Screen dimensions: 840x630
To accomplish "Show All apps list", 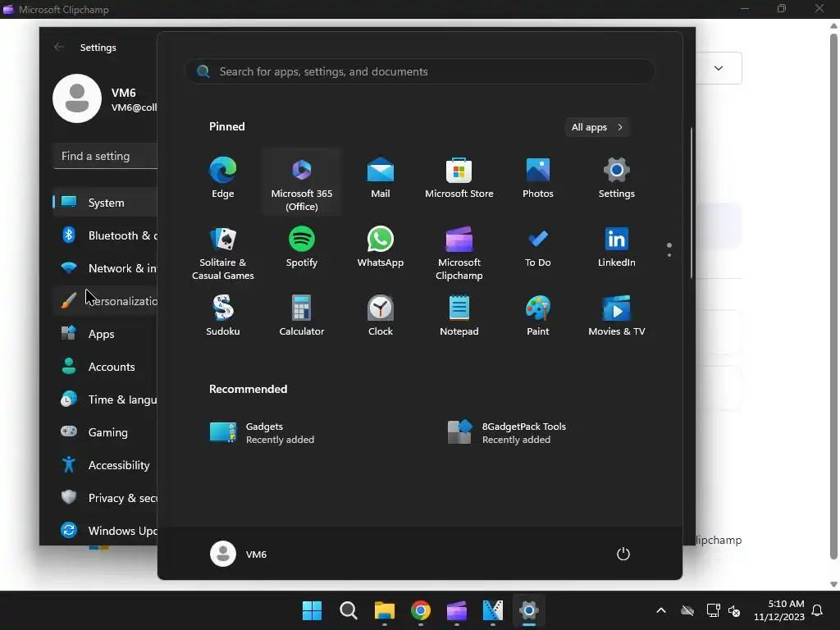I will point(597,127).
